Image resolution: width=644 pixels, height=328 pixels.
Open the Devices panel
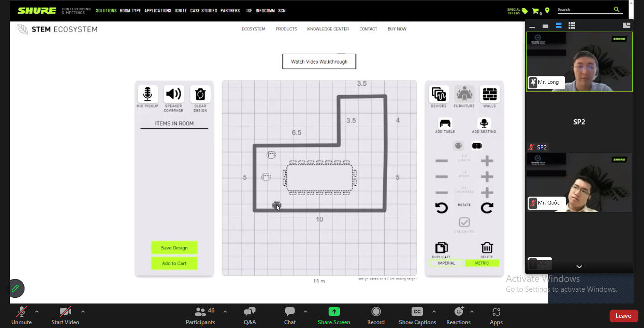[x=438, y=94]
